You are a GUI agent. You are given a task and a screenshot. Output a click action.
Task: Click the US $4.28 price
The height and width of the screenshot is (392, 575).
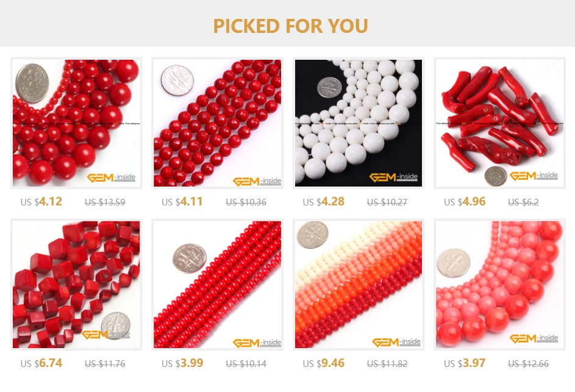tap(324, 202)
